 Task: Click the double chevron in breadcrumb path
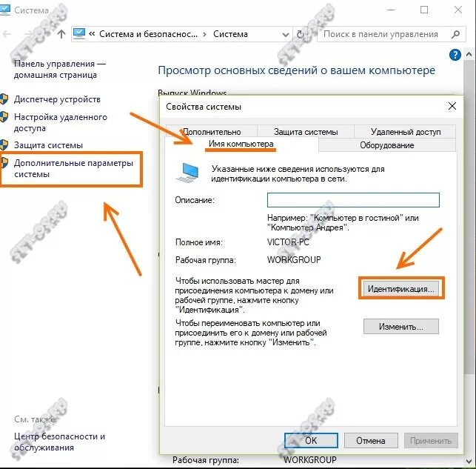point(92,34)
